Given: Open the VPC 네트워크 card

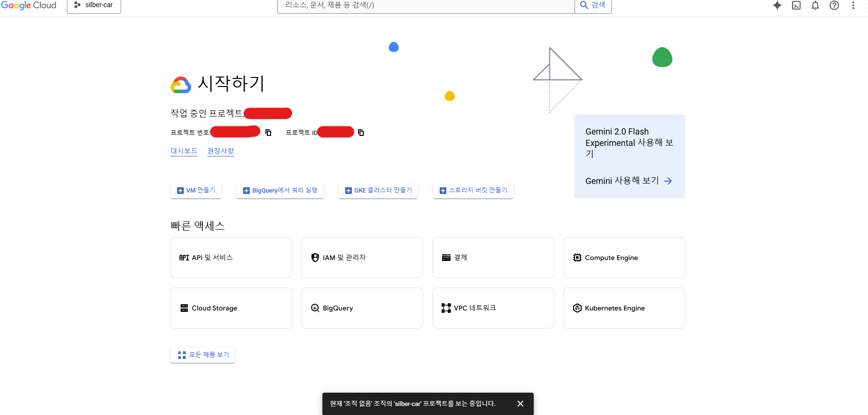Looking at the screenshot, I should 493,308.
